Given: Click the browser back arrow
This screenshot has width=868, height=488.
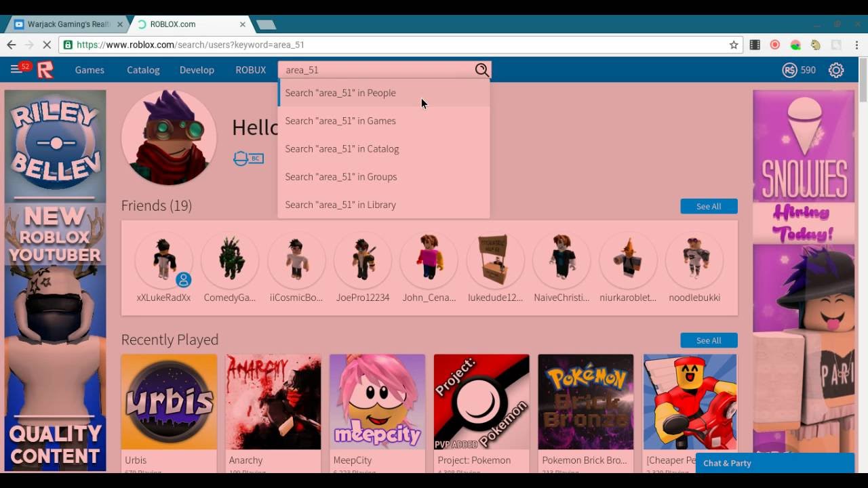Looking at the screenshot, I should pyautogui.click(x=12, y=45).
